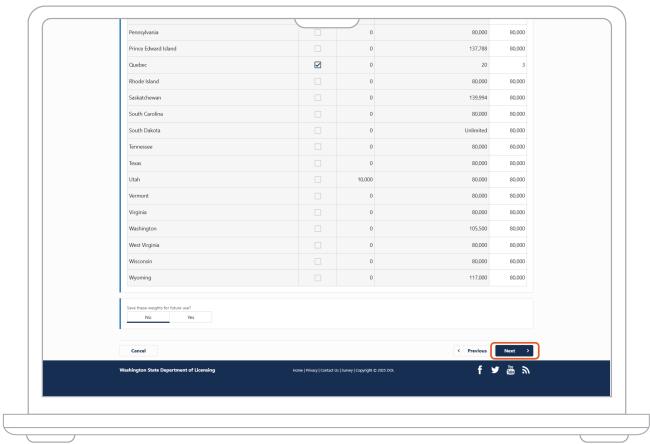Select the Prince Edward Island 137,788 value
This screenshot has width=650, height=444.
478,49
